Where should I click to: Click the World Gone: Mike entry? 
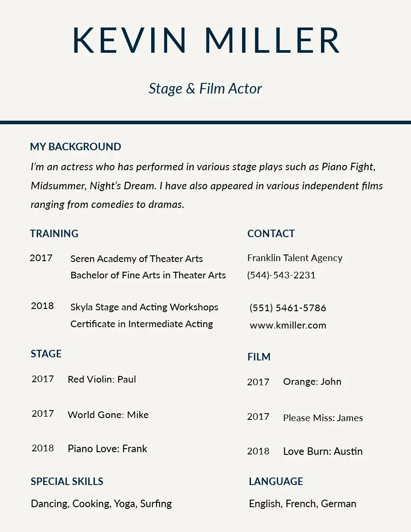pos(108,415)
